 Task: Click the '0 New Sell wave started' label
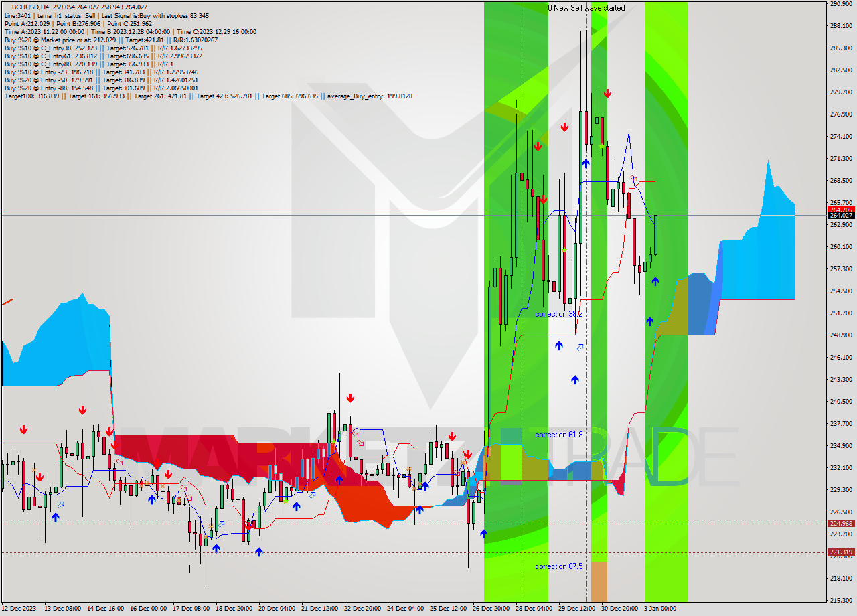point(587,8)
